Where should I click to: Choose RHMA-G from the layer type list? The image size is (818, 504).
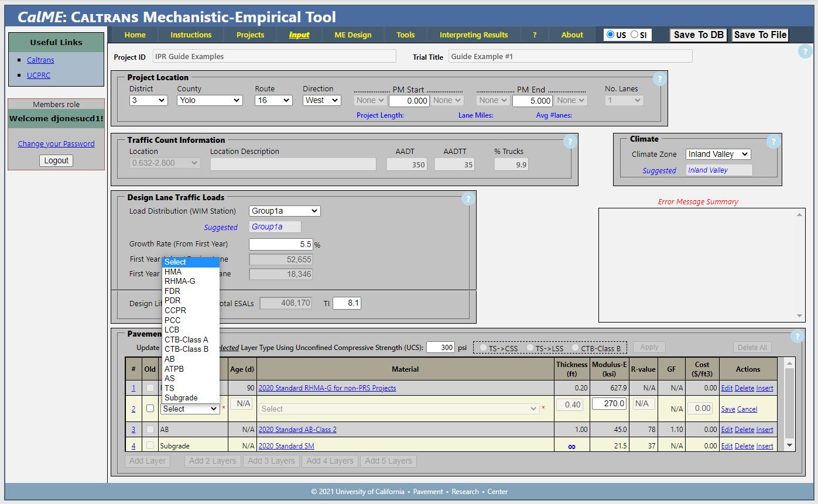coord(190,281)
